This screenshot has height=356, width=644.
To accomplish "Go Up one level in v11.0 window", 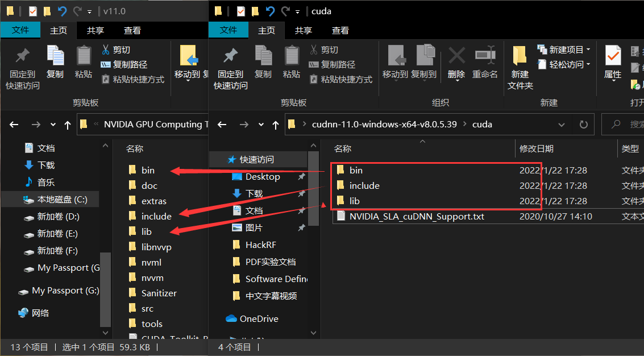I will pyautogui.click(x=68, y=125).
